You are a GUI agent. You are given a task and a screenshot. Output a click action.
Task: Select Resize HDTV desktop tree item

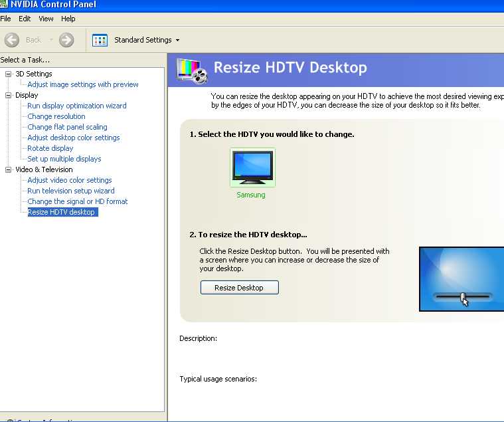pyautogui.click(x=62, y=212)
